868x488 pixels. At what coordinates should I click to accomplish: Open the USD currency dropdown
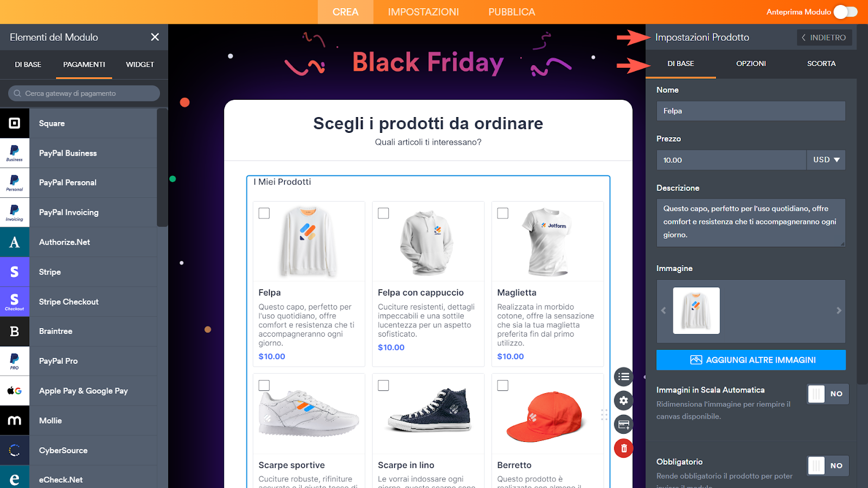(826, 160)
